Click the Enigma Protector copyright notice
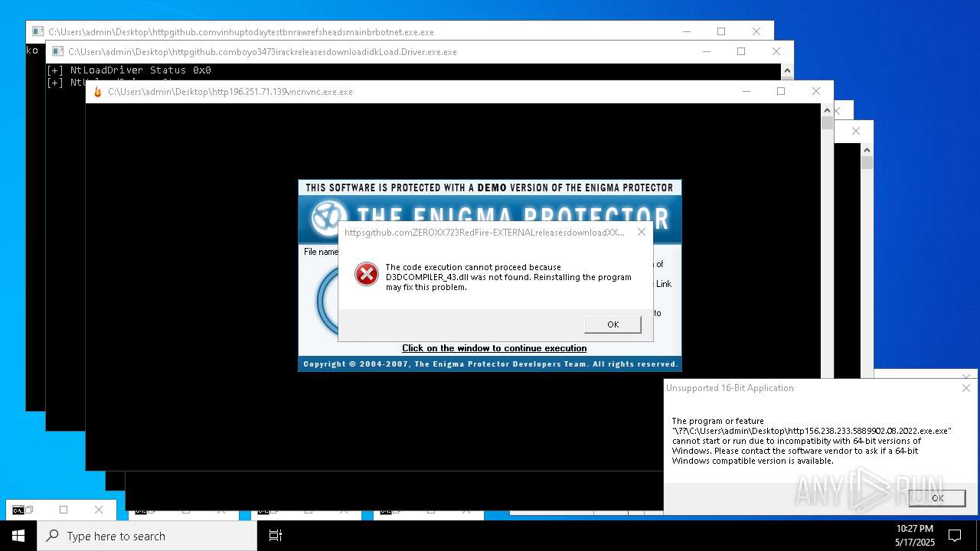Image resolution: width=980 pixels, height=551 pixels. tap(490, 364)
